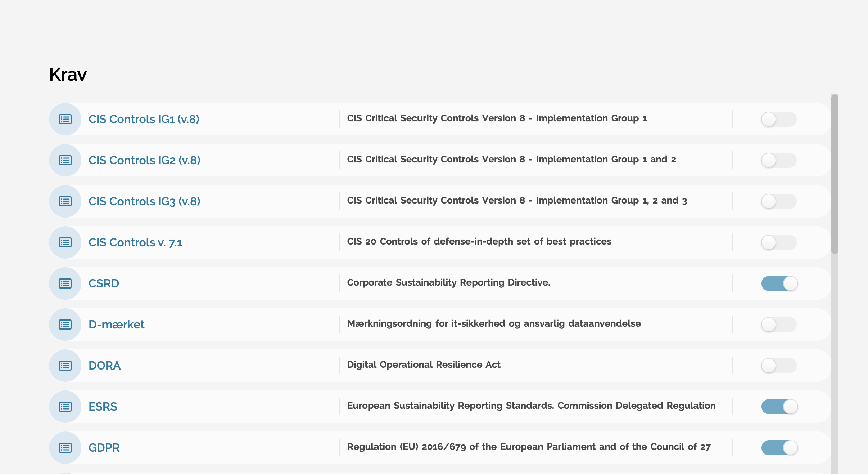This screenshot has width=868, height=474.
Task: Turn off the GDPR toggle switch
Action: coord(779,448)
